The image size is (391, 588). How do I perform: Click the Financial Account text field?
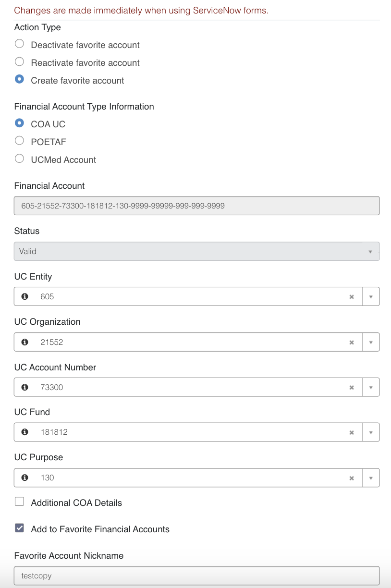196,206
